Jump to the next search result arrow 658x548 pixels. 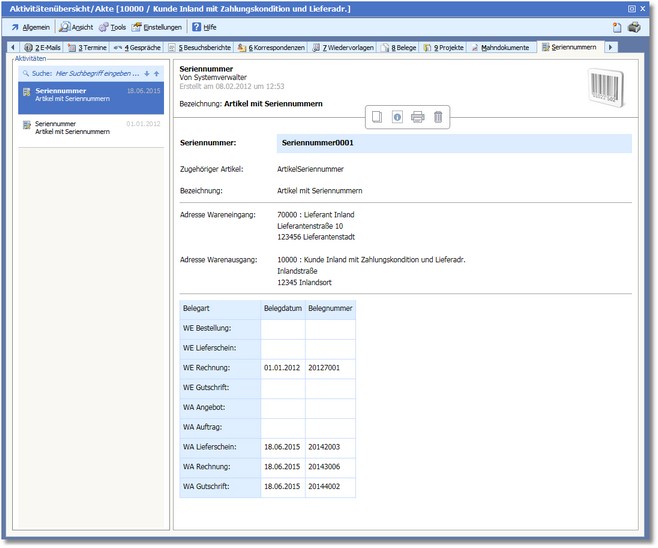146,73
